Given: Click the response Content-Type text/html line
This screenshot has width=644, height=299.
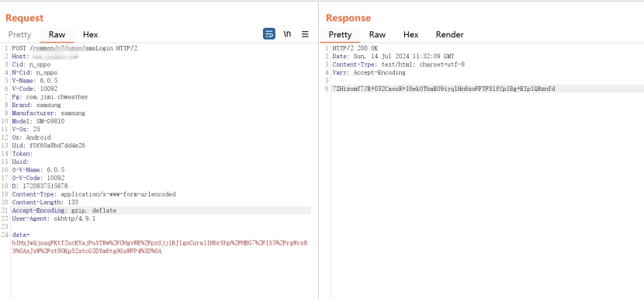Looking at the screenshot, I should click(398, 64).
